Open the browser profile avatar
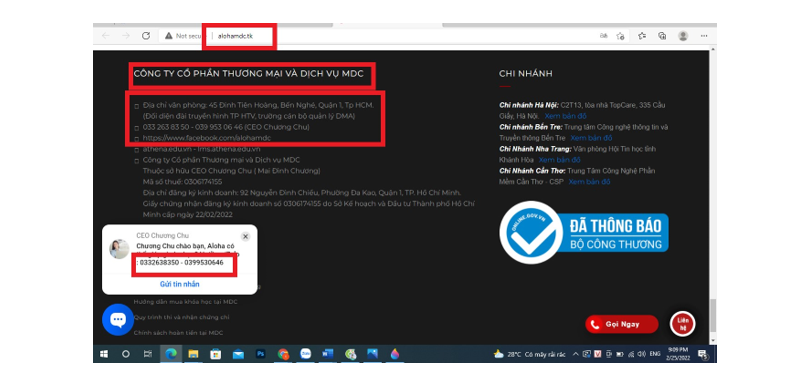 683,36
